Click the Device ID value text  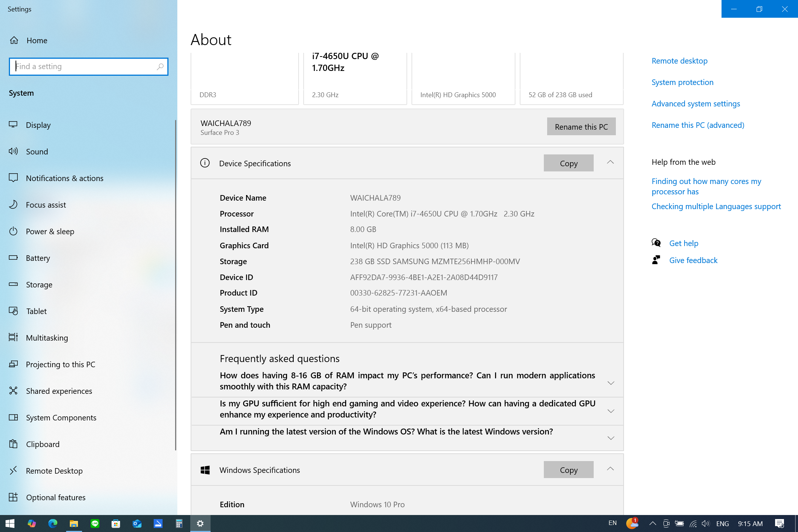[x=424, y=277]
